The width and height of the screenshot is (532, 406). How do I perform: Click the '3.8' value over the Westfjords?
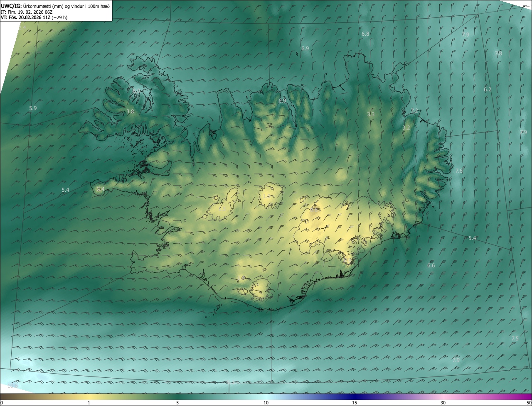[x=130, y=111]
